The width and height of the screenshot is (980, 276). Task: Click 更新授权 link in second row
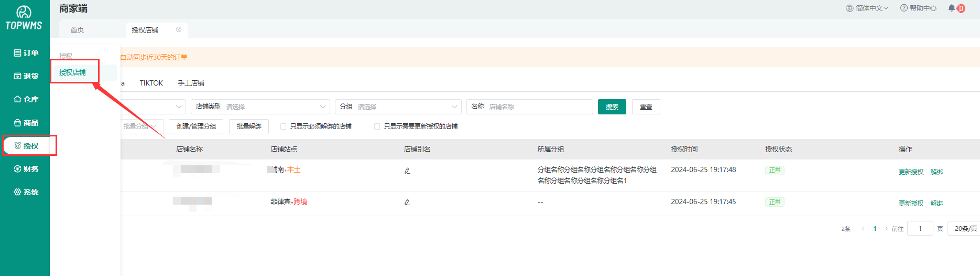pos(911,204)
